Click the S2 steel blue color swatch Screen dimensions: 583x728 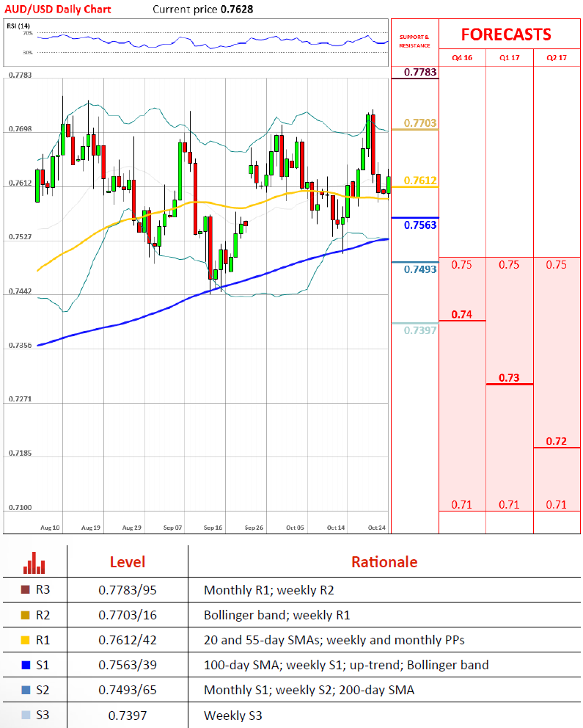coord(26,690)
